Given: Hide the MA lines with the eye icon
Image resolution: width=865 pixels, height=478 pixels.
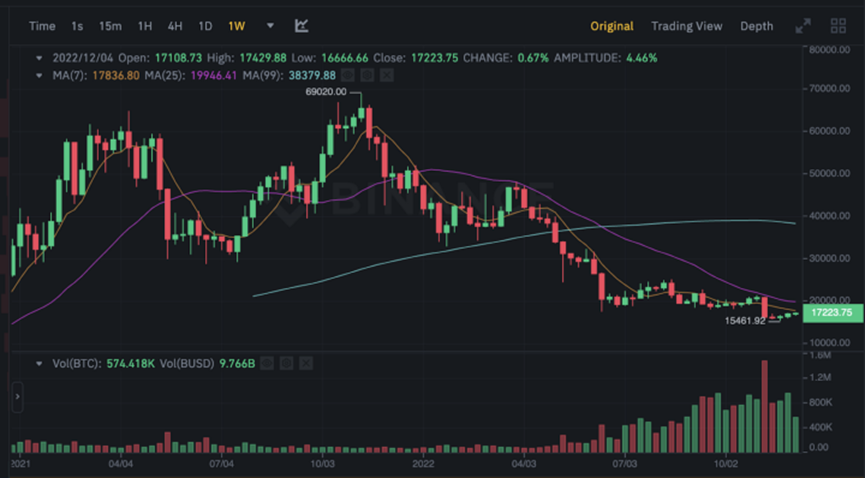Looking at the screenshot, I should click(349, 75).
